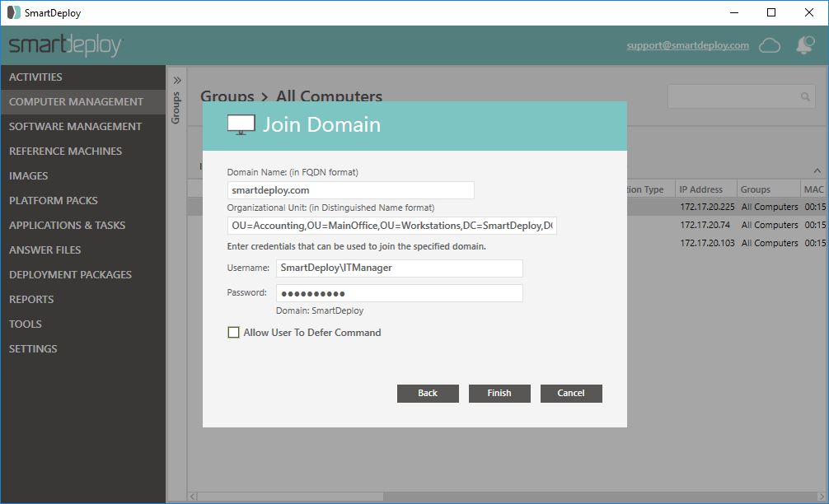
Task: Expand the Groups panel chevron
Action: (176, 81)
